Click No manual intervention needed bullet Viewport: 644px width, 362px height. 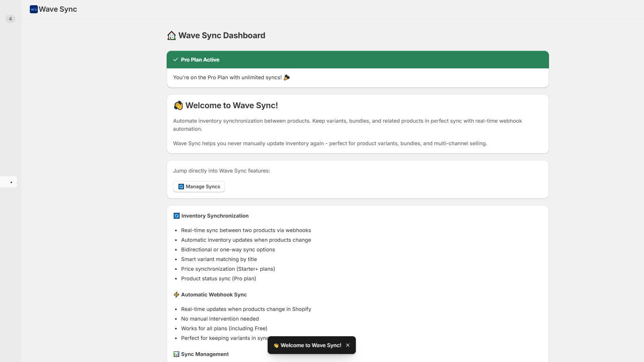220,319
